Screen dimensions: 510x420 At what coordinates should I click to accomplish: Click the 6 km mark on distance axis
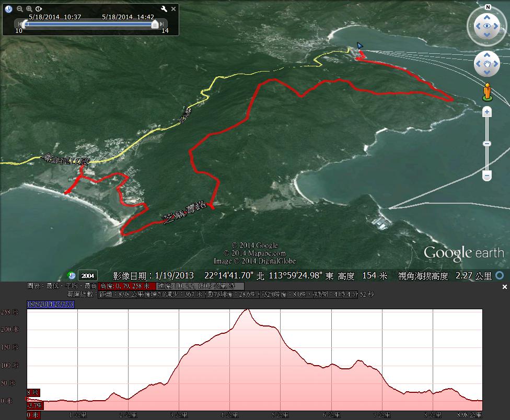click(x=331, y=415)
